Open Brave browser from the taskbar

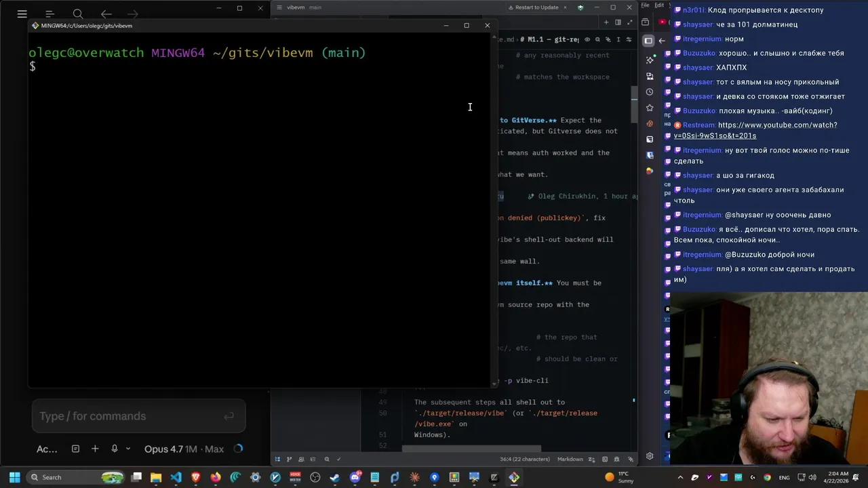pos(196,477)
